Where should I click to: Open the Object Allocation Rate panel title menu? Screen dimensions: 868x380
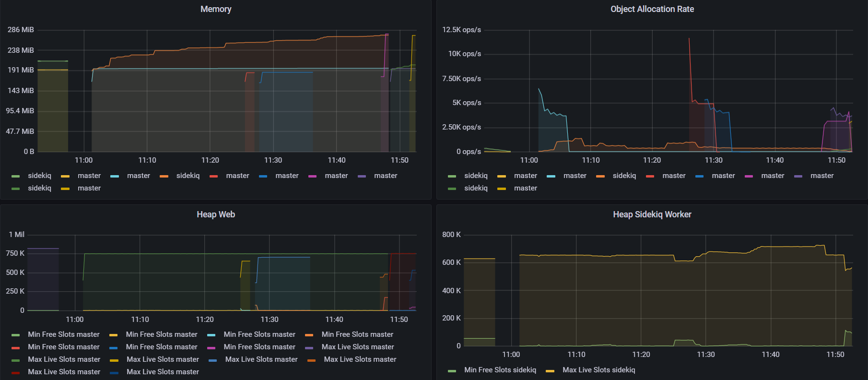coord(652,9)
